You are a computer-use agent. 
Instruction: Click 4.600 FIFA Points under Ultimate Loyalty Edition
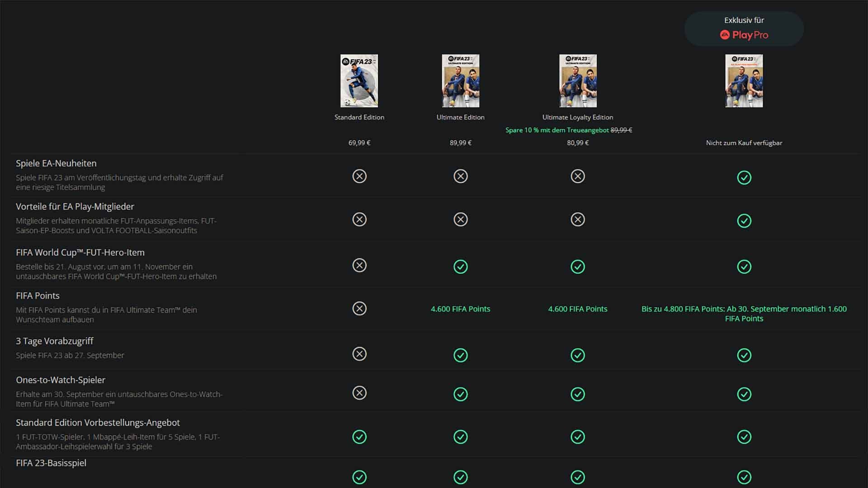578,309
